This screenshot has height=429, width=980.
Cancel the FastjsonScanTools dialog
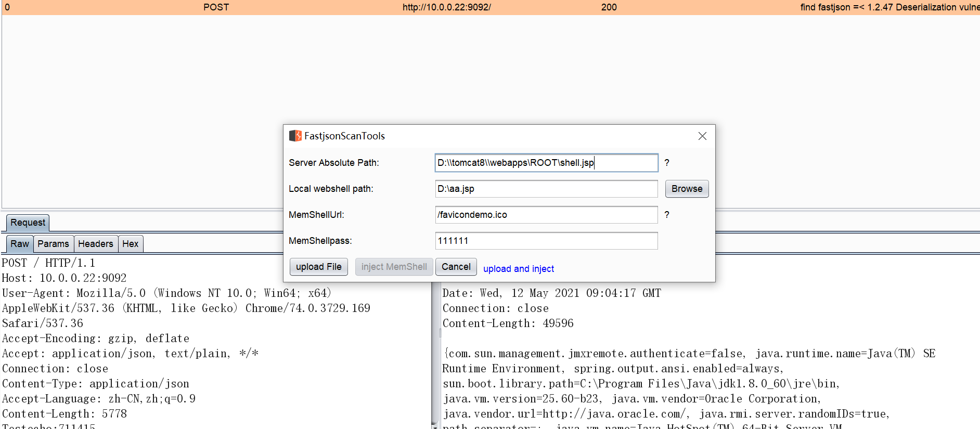[456, 267]
